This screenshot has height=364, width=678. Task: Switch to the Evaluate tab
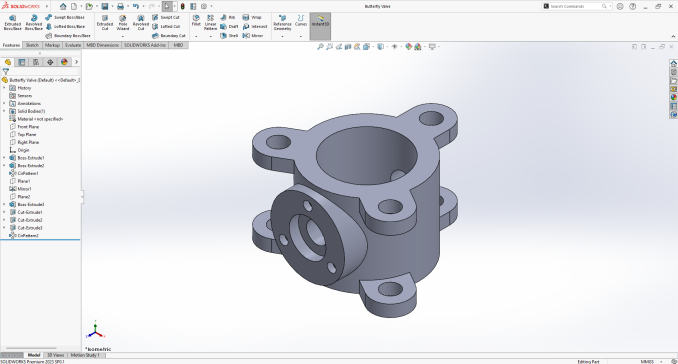point(73,45)
